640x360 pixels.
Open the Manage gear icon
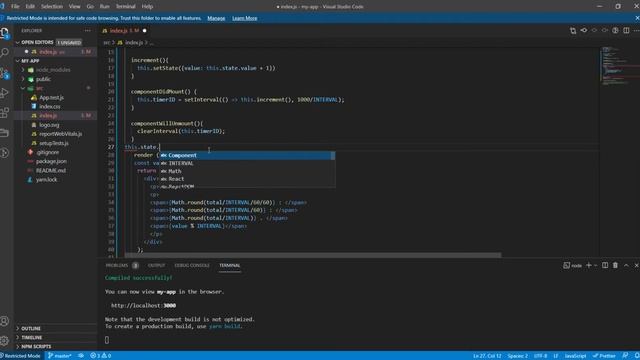coord(5,340)
